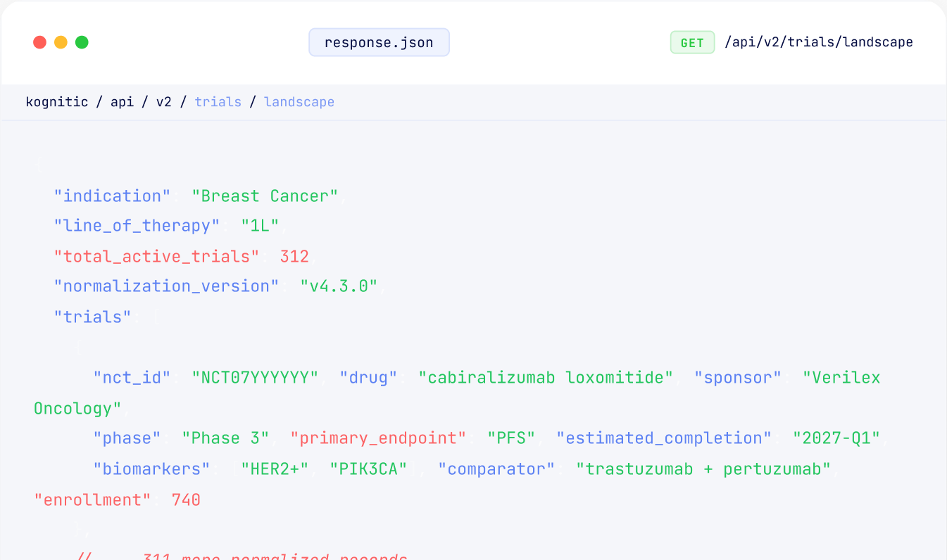Image resolution: width=947 pixels, height=560 pixels.
Task: Open the v2 breadcrumb segment
Action: (x=164, y=102)
